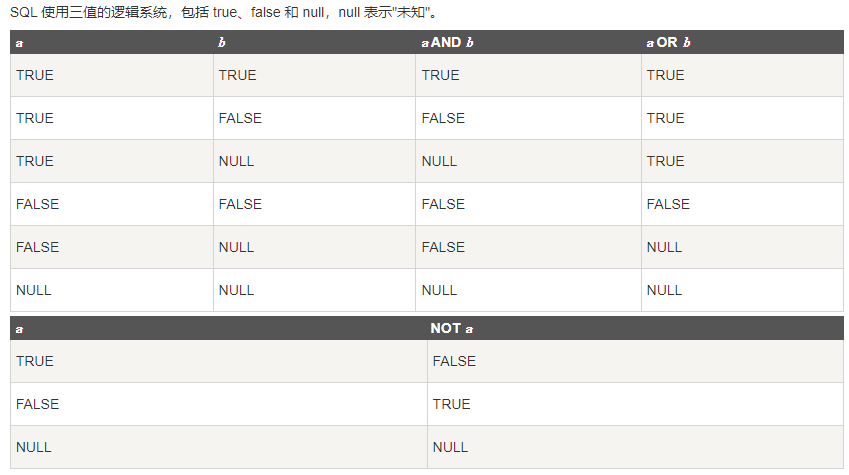Click TRUE in the NOT table's a column

pyautogui.click(x=35, y=361)
